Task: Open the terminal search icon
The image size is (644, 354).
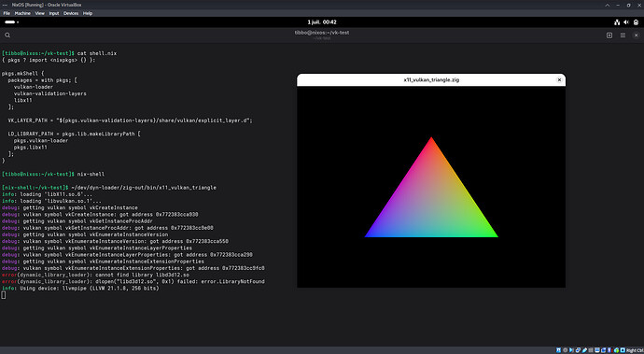Action: 7,35
